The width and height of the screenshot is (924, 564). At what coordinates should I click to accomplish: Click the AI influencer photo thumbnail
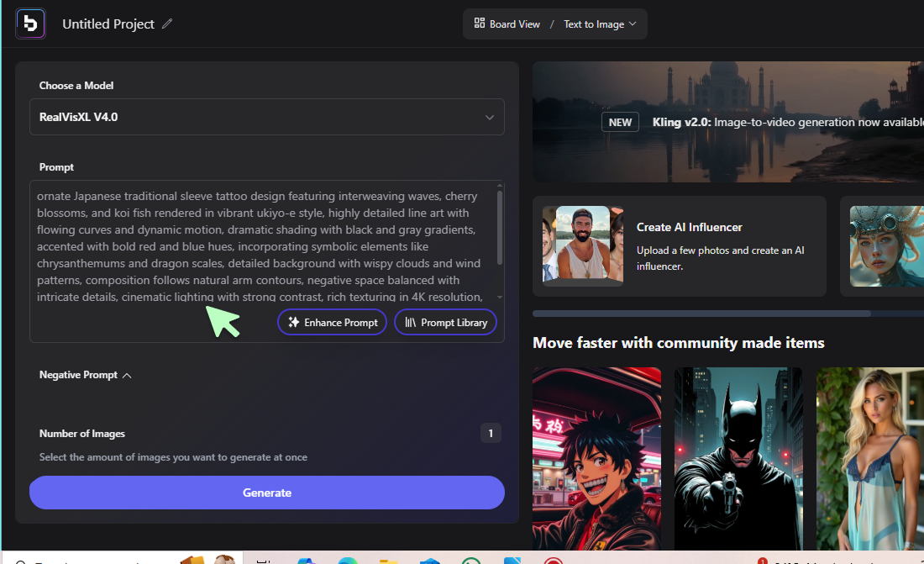tap(583, 245)
